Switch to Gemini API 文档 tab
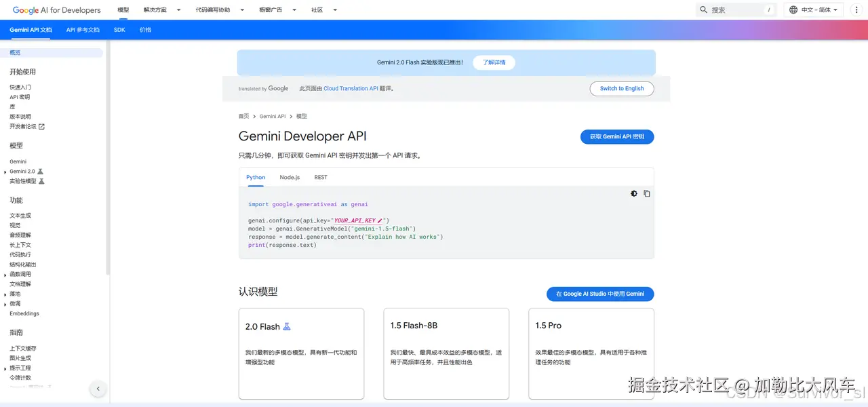This screenshot has width=868, height=407. click(31, 30)
